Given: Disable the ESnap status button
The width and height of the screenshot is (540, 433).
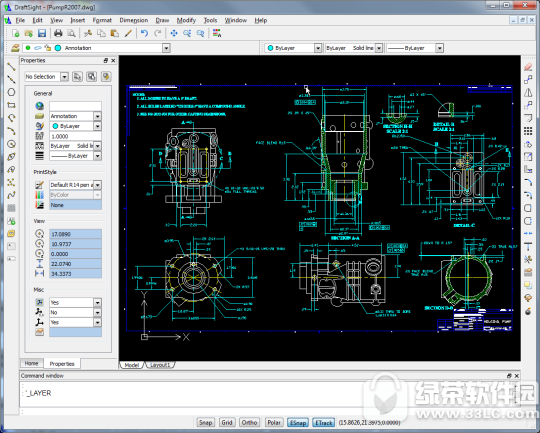Looking at the screenshot, I should click(298, 422).
